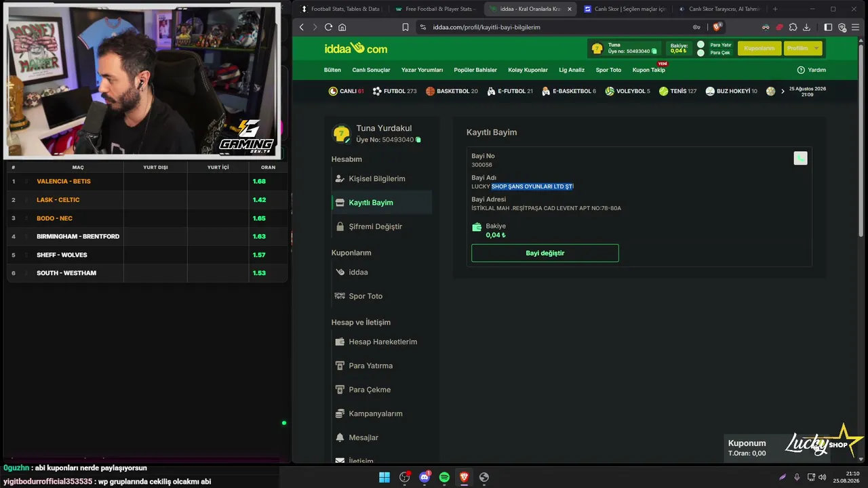
Task: Switch to the Canlı Skor | Seçilen maçlar tab
Action: click(x=625, y=9)
